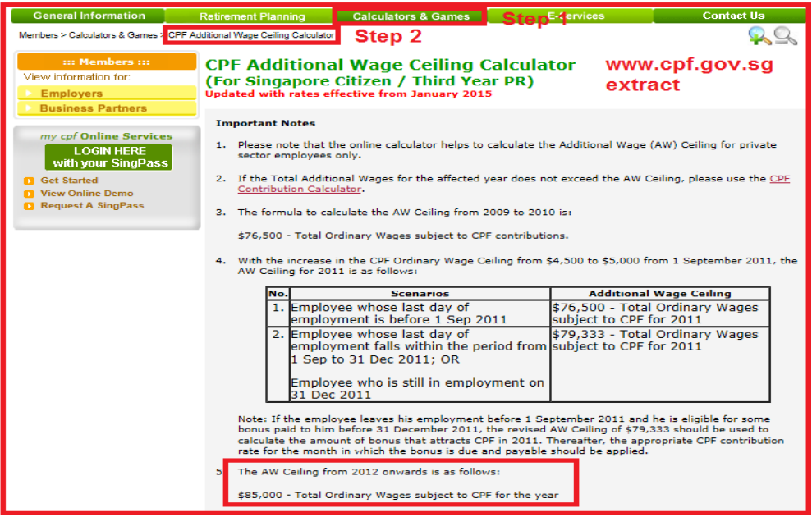812x517 pixels.
Task: Click the orange arrow icon beside View Online Demo
Action: click(x=29, y=194)
